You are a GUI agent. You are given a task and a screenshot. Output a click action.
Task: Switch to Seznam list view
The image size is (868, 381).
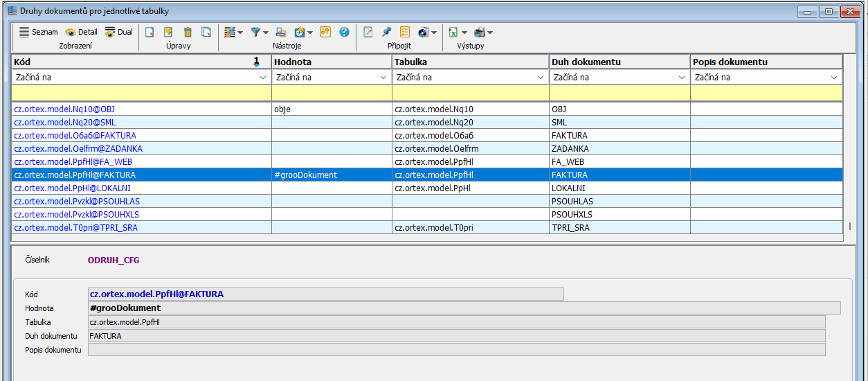pyautogui.click(x=38, y=32)
